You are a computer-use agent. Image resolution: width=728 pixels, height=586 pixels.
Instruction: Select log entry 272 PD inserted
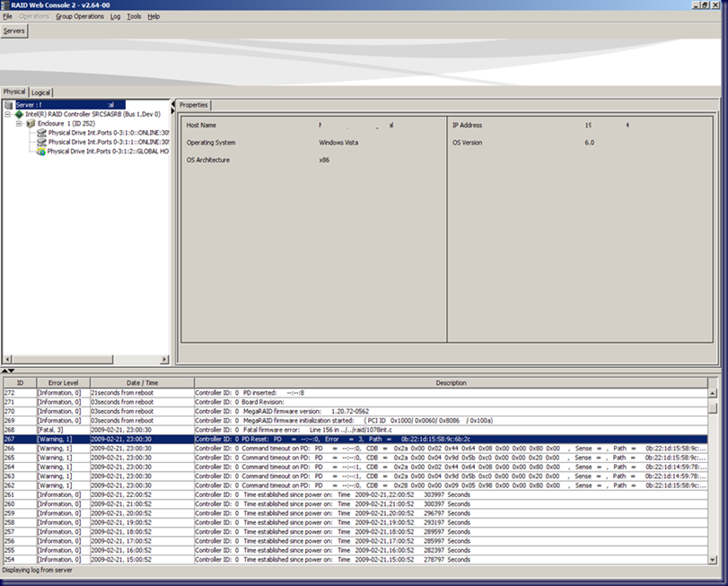click(x=355, y=392)
